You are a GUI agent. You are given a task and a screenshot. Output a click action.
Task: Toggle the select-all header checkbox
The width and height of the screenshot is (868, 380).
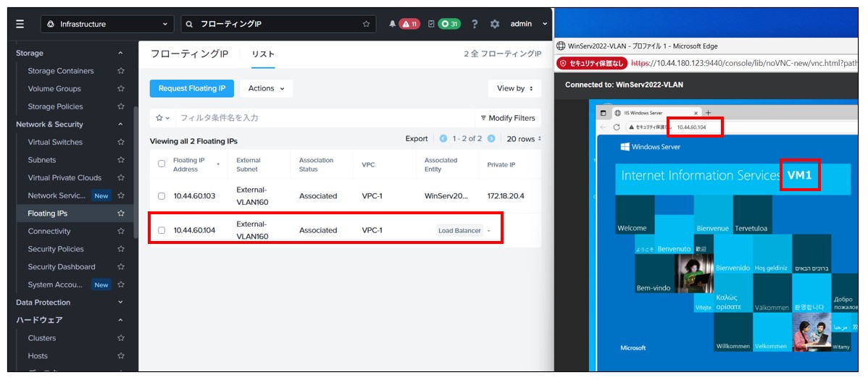coord(162,164)
